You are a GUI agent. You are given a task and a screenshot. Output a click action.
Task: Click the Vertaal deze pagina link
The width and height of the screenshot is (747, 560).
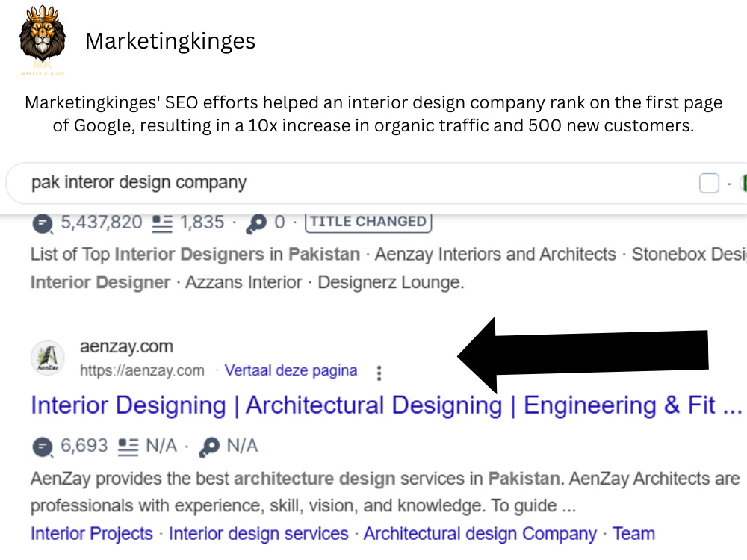[x=291, y=370]
